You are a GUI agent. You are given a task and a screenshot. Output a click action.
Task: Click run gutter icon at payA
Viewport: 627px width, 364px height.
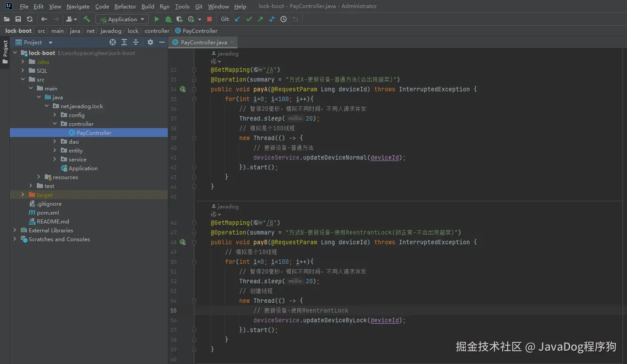pos(182,89)
